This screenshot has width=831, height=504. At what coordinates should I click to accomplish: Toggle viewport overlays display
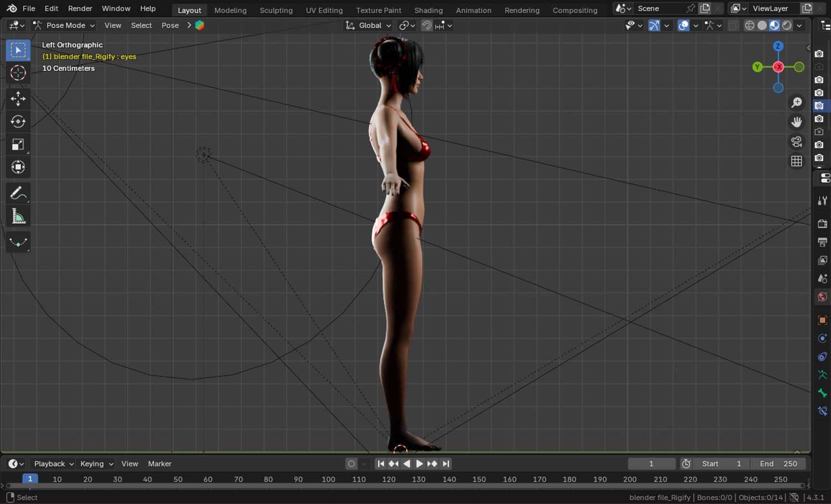[x=684, y=25]
